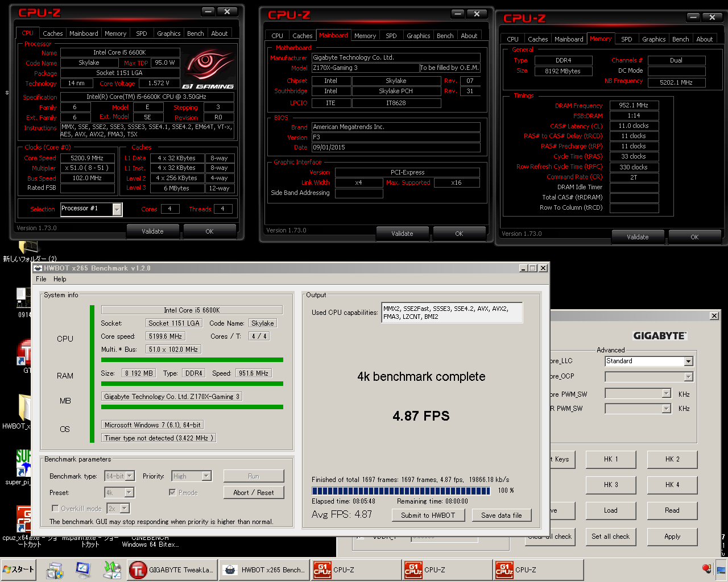This screenshot has width=728, height=582.
Task: Click the HK 1 hotkey button
Action: coord(611,459)
